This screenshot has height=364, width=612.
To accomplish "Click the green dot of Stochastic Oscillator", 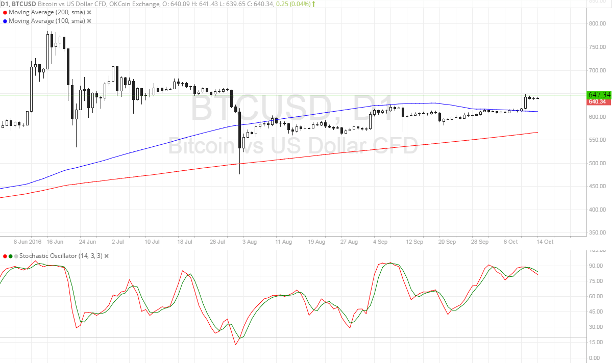I will coord(11,256).
